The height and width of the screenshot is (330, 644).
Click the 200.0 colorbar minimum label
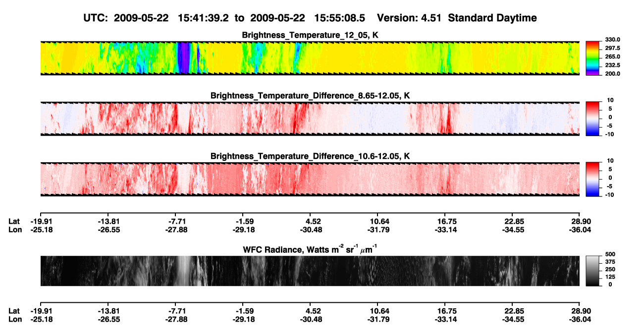point(613,73)
